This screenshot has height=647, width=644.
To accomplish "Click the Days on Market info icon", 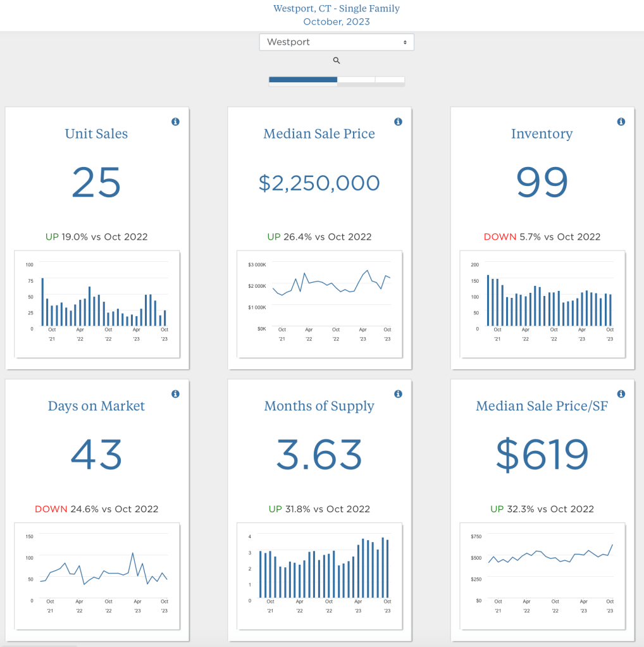I will 175,394.
